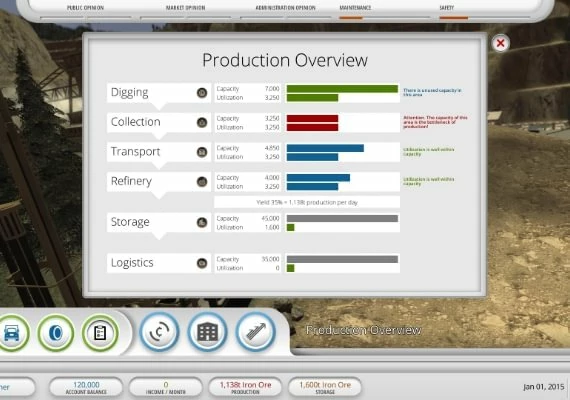Image resolution: width=570 pixels, height=400 pixels.
Task: Click the Digging capacity green bar
Action: pos(342,89)
